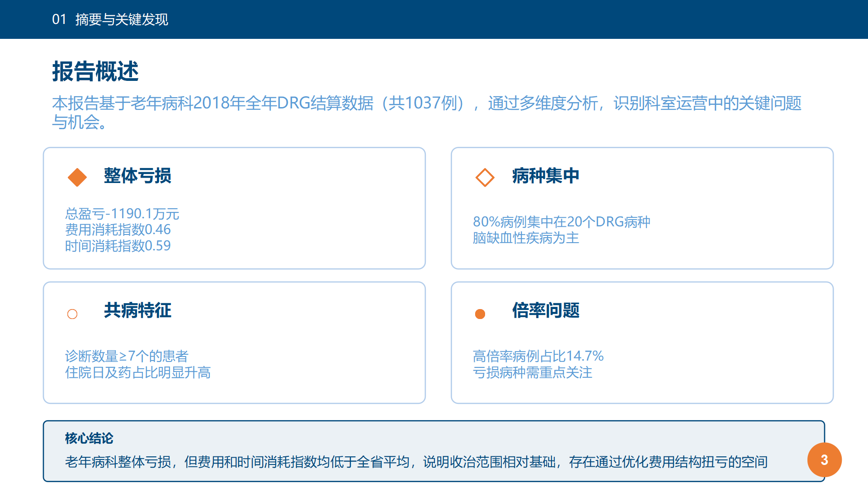Viewport: 868px width, 488px height.
Task: Click the solid orange dot beside 倍率问题
Action: pos(480,314)
